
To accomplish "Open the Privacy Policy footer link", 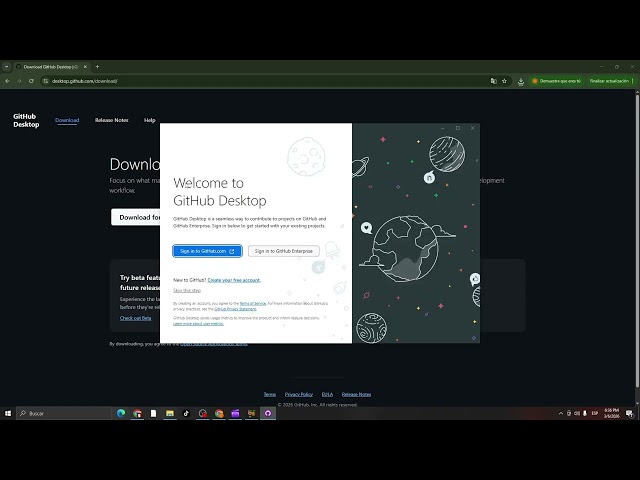I will pyautogui.click(x=299, y=394).
